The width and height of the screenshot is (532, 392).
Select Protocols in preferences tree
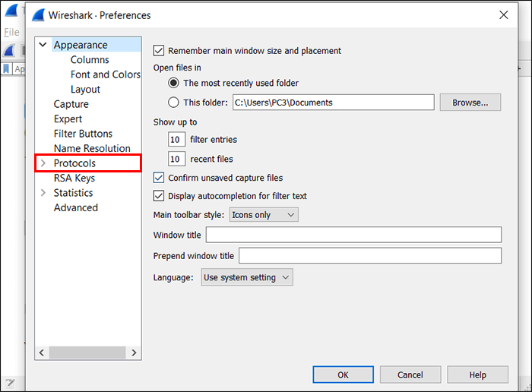[x=74, y=163]
